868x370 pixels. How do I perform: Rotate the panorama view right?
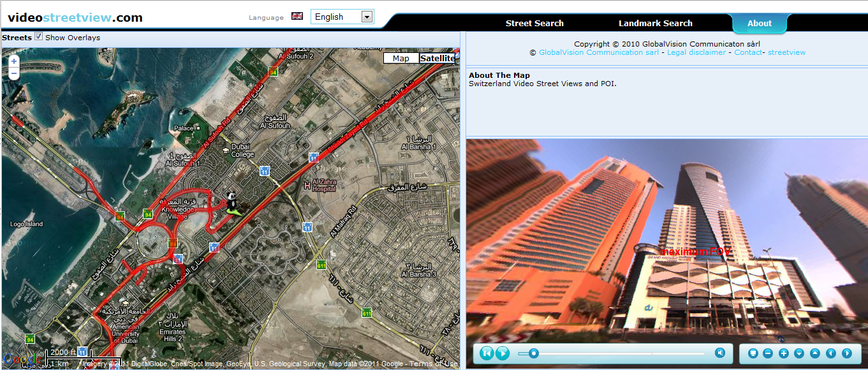point(847,353)
